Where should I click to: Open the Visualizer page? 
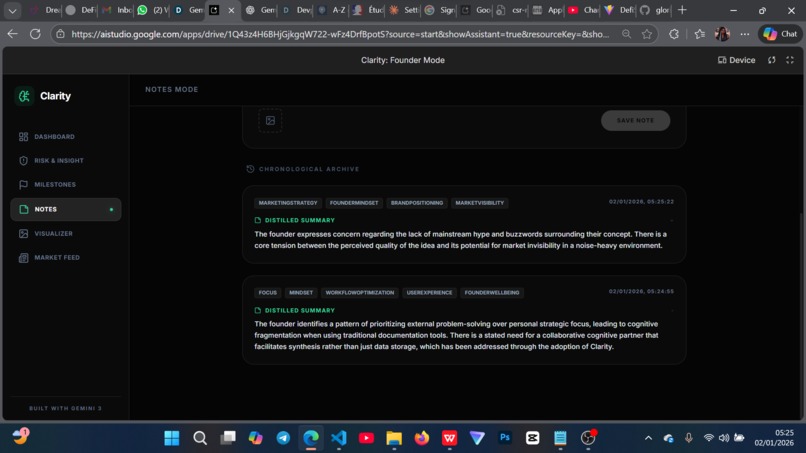45,233
